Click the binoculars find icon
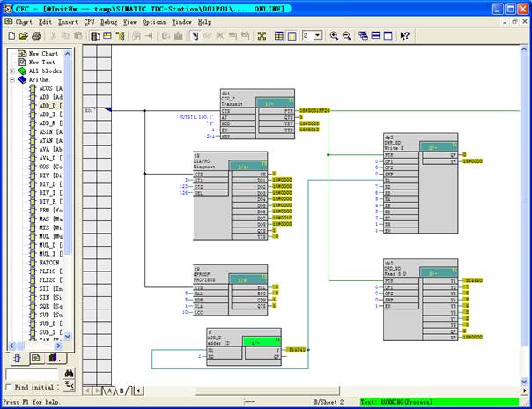 (x=69, y=375)
